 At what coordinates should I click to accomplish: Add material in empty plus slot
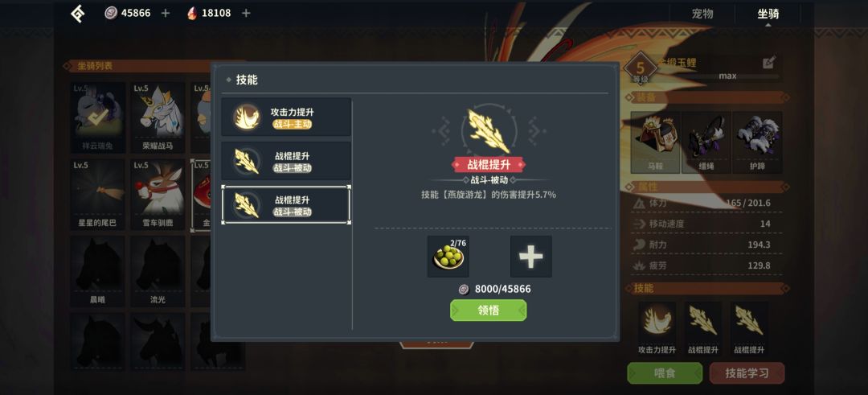pyautogui.click(x=531, y=257)
